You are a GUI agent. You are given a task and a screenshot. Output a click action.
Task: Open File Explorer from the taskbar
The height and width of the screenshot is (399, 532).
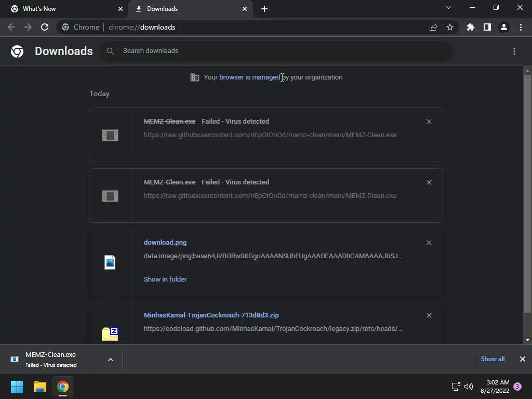(39, 387)
